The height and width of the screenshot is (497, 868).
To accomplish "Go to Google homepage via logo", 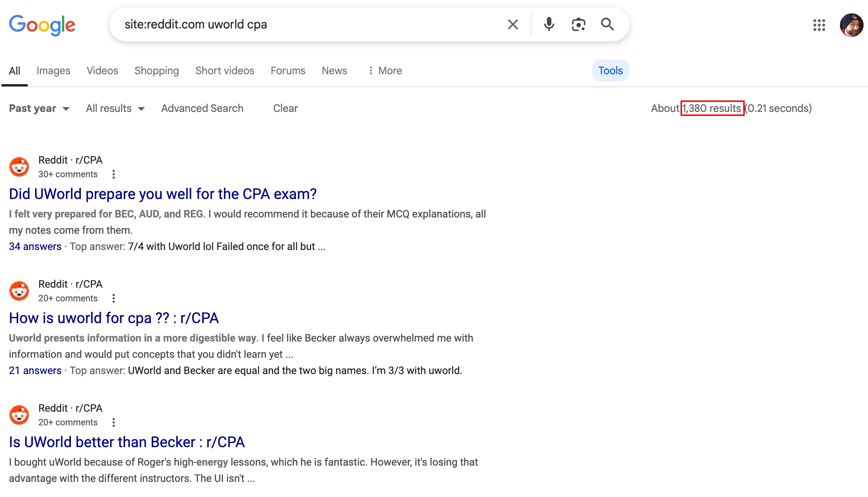I will point(42,25).
